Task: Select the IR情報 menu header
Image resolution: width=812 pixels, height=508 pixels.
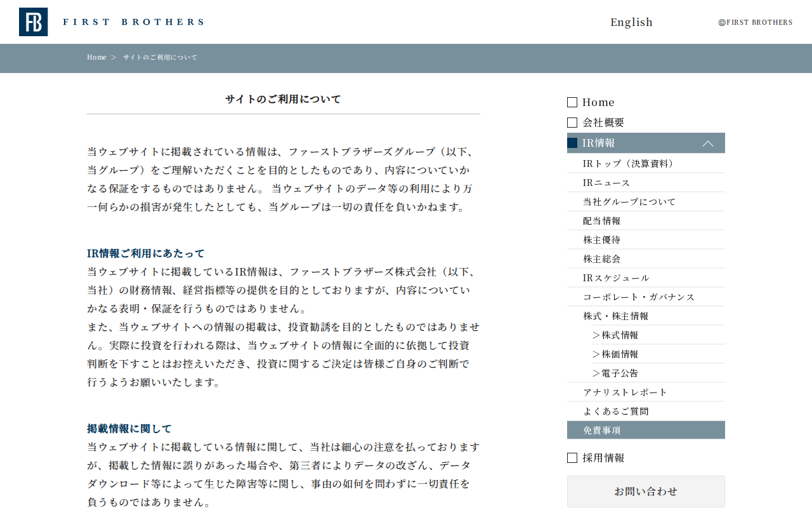Action: [x=646, y=143]
